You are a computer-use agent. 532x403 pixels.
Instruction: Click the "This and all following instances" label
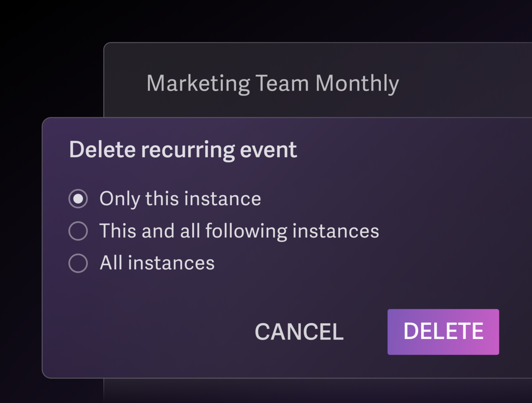point(239,231)
